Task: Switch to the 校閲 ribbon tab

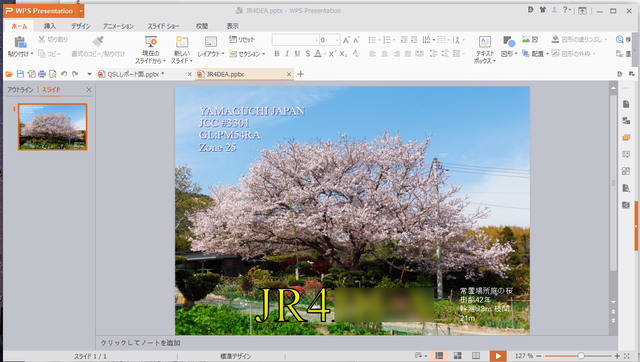Action: 202,26
